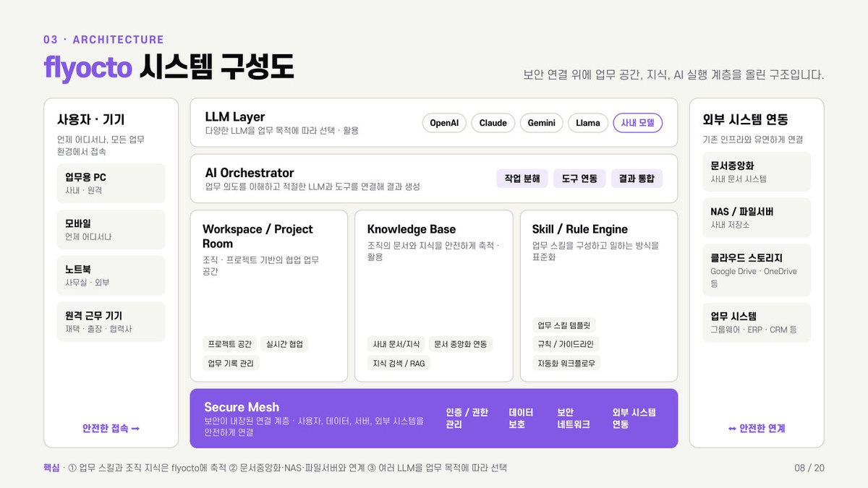Select the 도구 연동 tag
Screen dimensions: 868x488
click(x=579, y=179)
